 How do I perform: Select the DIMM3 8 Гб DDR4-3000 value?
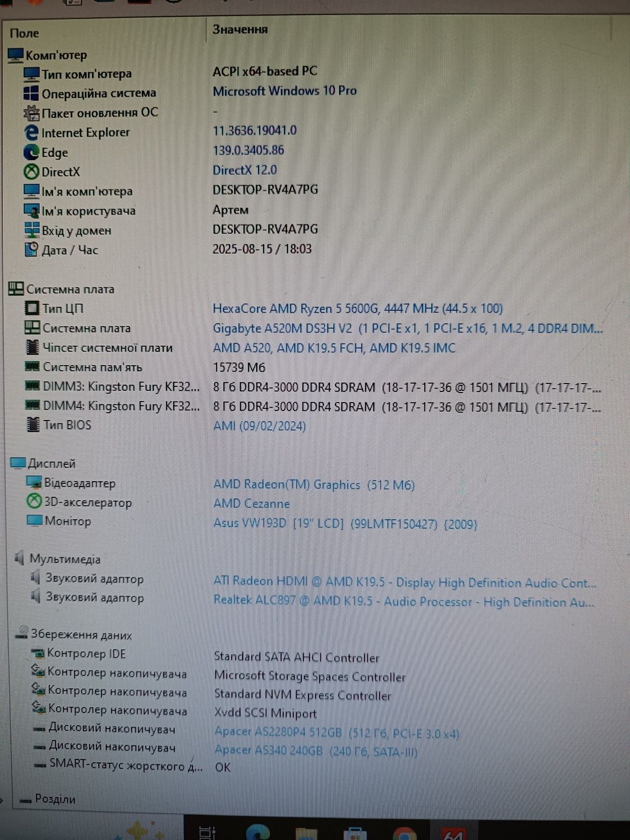click(407, 388)
